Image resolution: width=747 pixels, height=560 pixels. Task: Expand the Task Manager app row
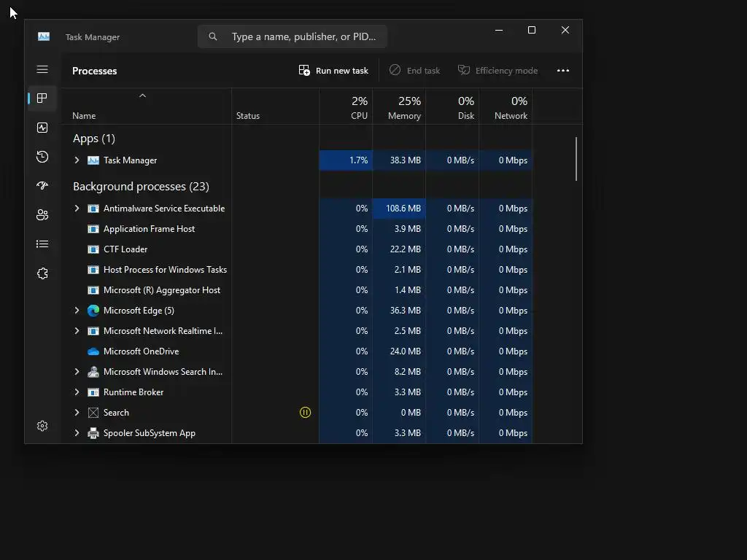point(77,160)
